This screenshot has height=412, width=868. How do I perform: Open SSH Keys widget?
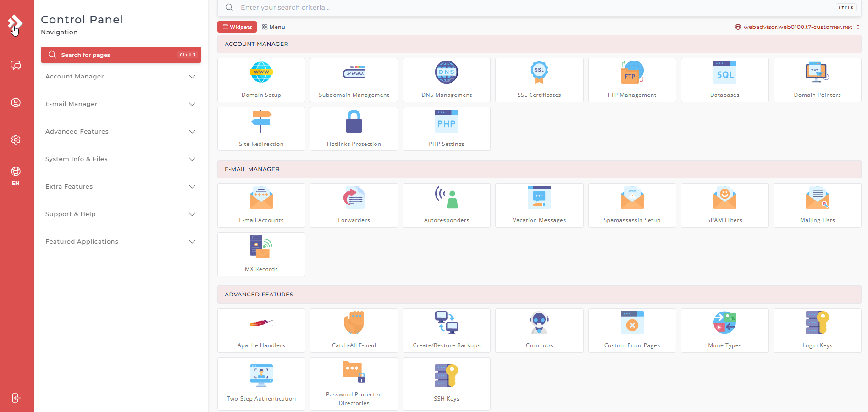coord(446,384)
